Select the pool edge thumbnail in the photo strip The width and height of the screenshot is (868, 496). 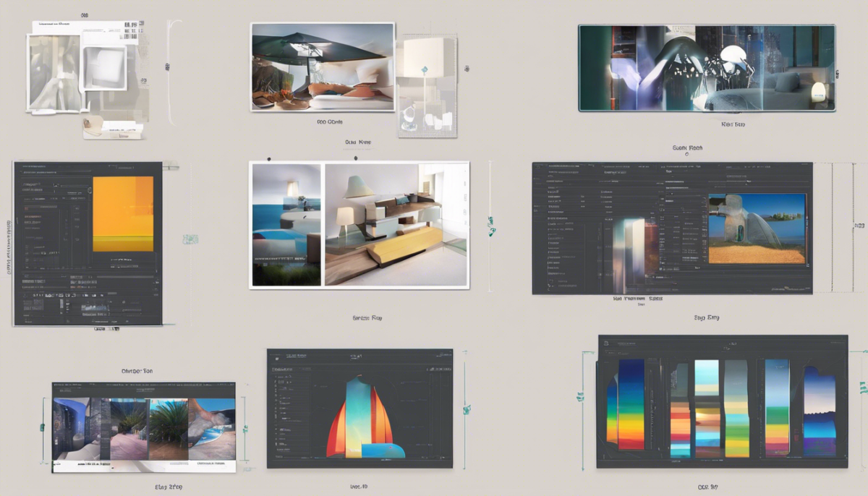click(x=212, y=429)
